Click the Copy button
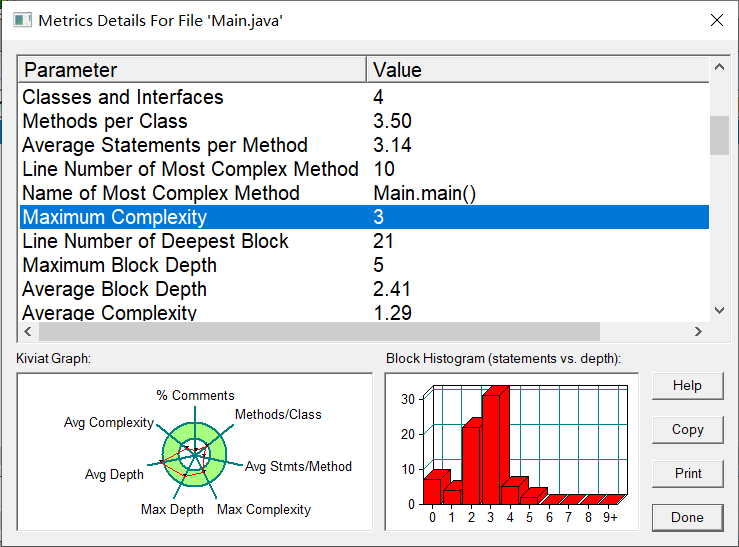This screenshot has height=547, width=739. click(688, 430)
